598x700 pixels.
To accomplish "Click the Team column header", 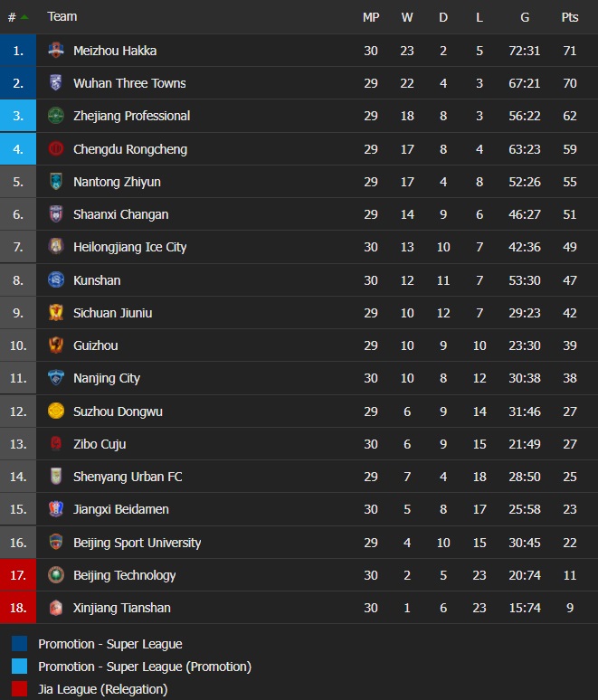I will [x=62, y=17].
